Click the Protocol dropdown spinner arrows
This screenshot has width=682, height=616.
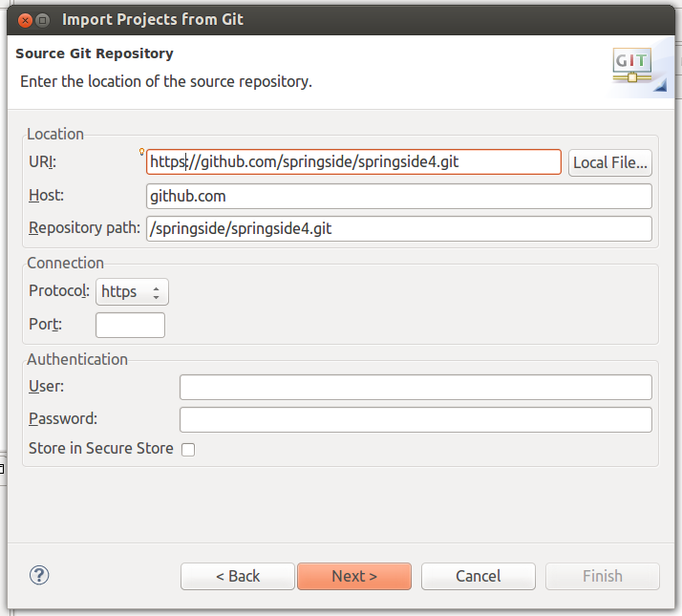pyautogui.click(x=156, y=292)
